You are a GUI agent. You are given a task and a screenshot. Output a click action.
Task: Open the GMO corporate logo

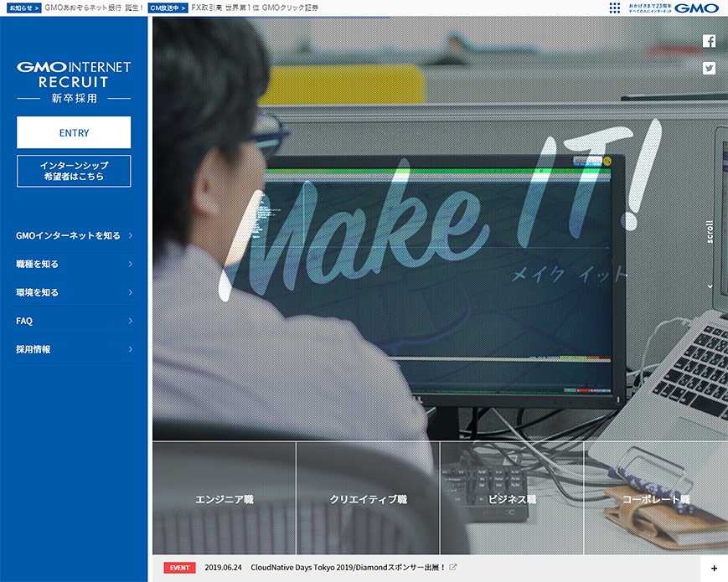pyautogui.click(x=697, y=8)
